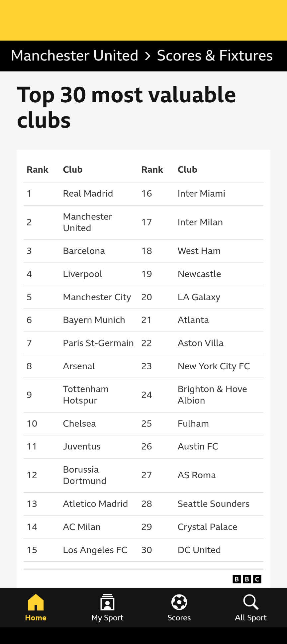This screenshot has height=644, width=287.
Task: Select the Paris St-Germain entry
Action: 98,343
